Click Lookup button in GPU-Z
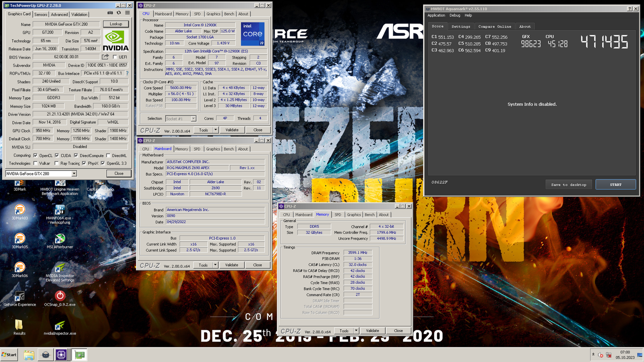Viewport: 644px width, 362px height. coord(116,24)
